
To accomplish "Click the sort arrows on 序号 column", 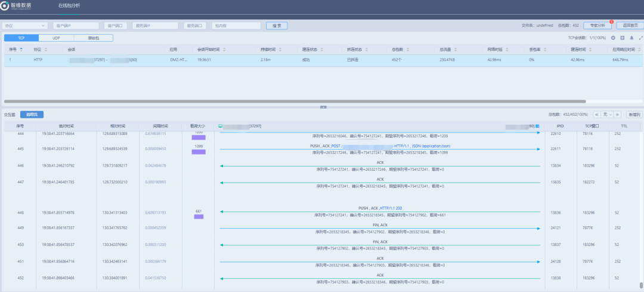I will (x=21, y=50).
